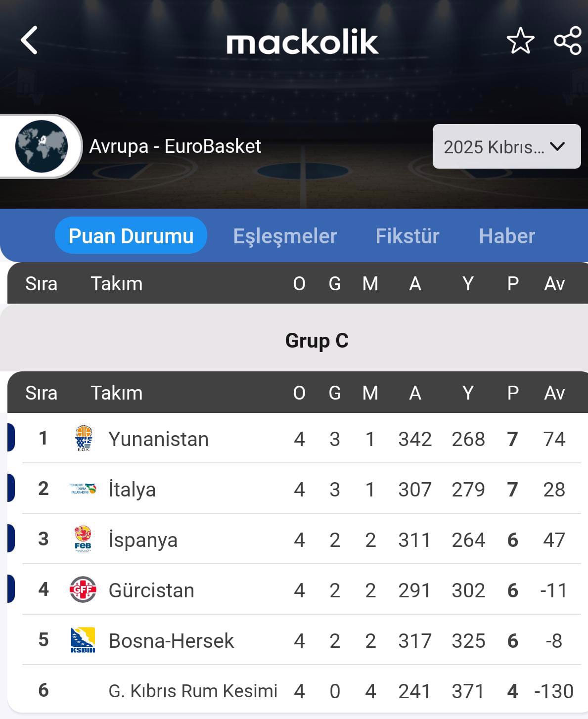Open the 2025 Kıbrıs season dropdown
Viewport: 588px width, 719px height.
click(506, 146)
